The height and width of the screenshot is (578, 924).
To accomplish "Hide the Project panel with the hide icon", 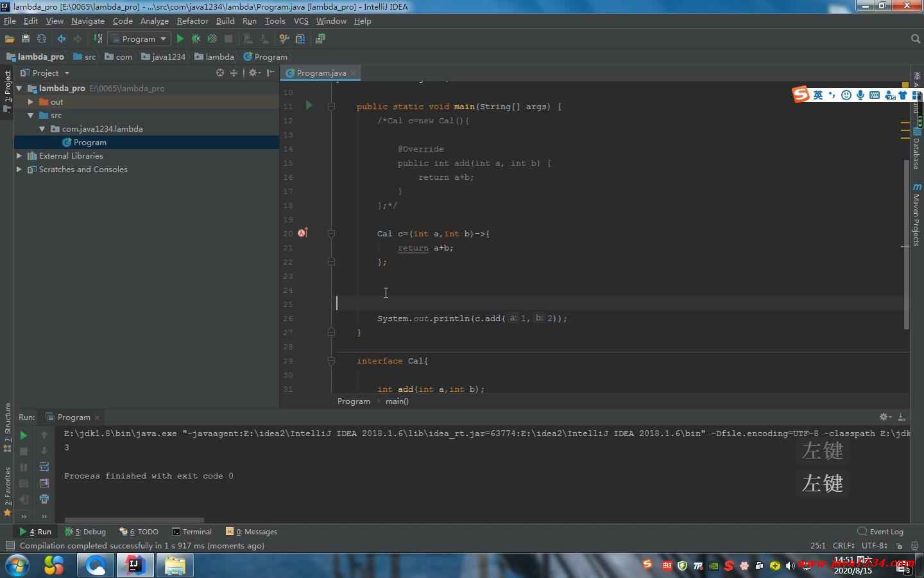I will pos(271,73).
